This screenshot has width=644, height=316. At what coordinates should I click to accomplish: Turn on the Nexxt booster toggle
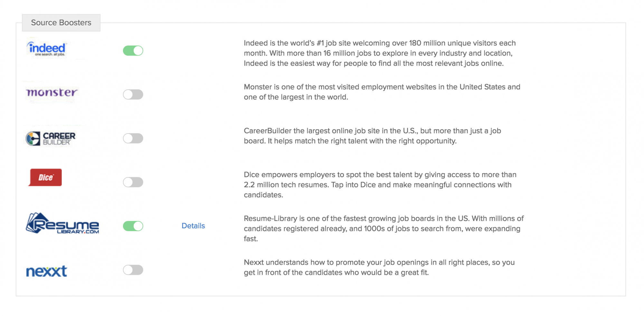point(133,270)
